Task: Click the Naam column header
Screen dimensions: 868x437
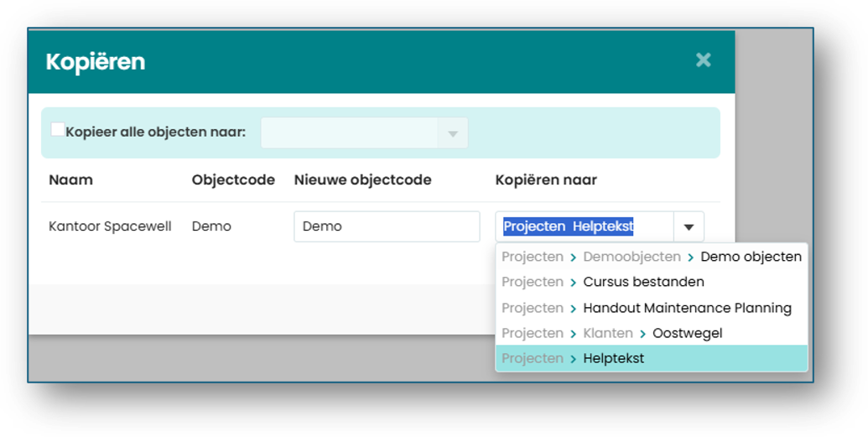Action: pyautogui.click(x=70, y=180)
